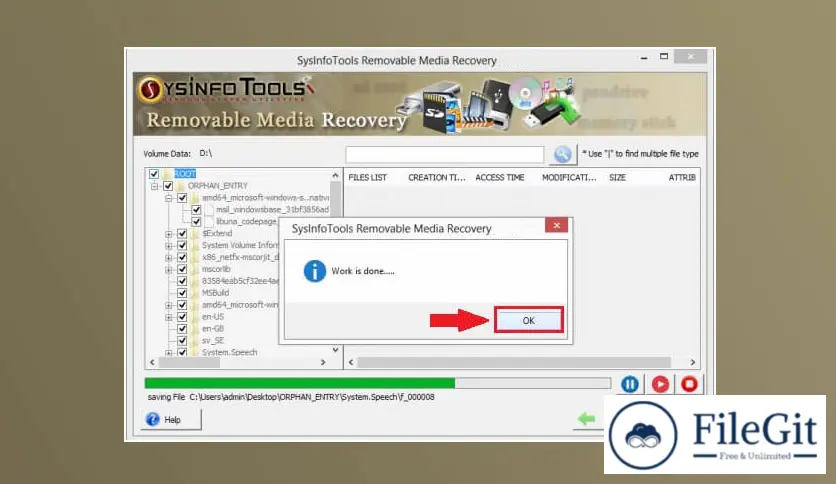Select the mscorlib folder label
836x484 pixels.
coord(216,269)
